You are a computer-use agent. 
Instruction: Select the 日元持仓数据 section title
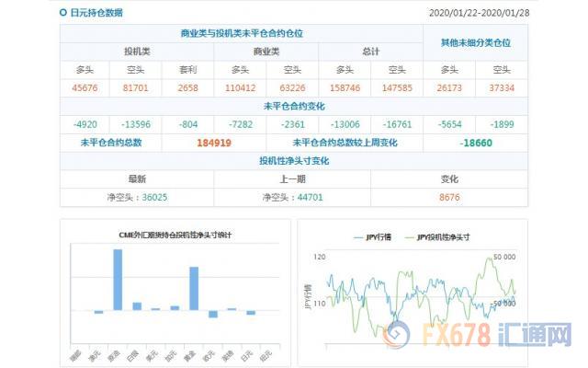pos(96,13)
